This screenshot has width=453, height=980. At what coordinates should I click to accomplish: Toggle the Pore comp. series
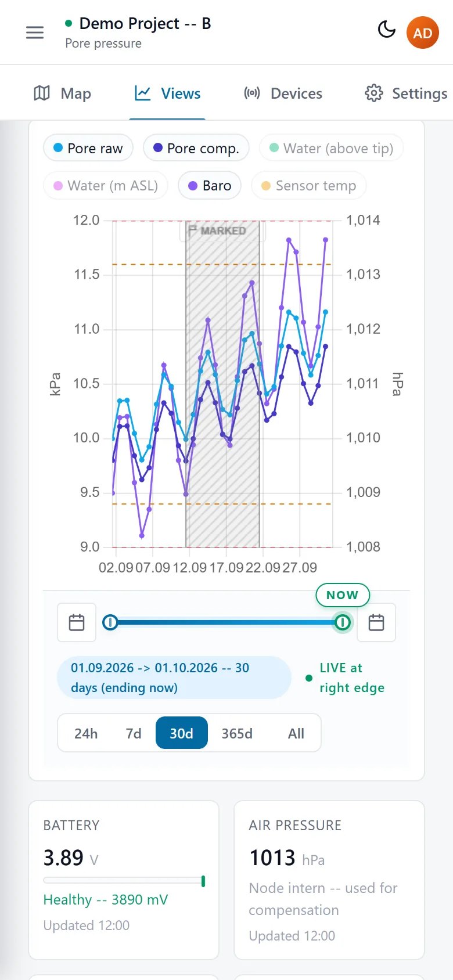click(196, 148)
